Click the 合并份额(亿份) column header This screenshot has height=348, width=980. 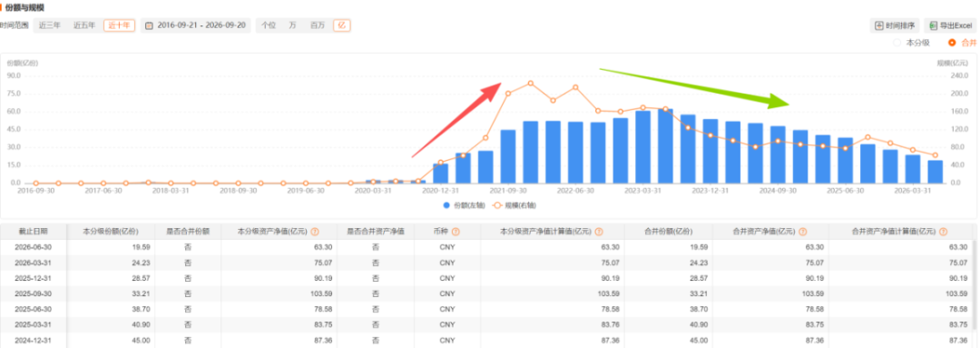(x=668, y=232)
